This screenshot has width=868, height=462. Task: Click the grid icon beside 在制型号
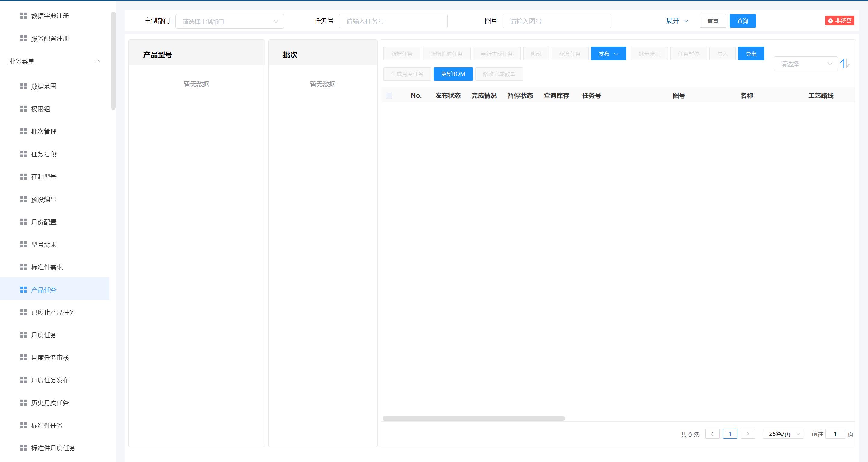[23, 177]
